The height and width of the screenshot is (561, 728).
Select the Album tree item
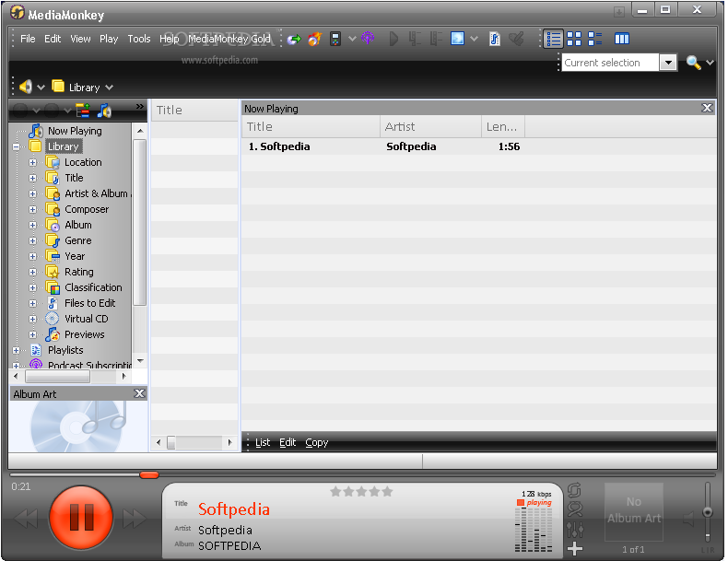[78, 225]
